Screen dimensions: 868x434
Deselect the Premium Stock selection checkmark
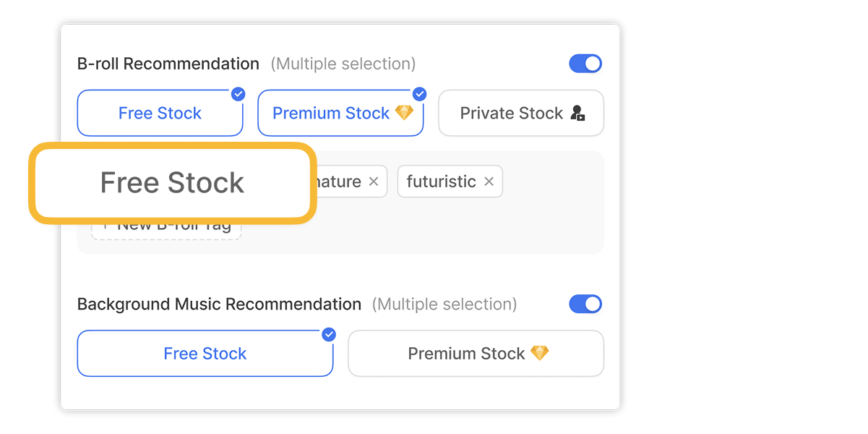(419, 93)
